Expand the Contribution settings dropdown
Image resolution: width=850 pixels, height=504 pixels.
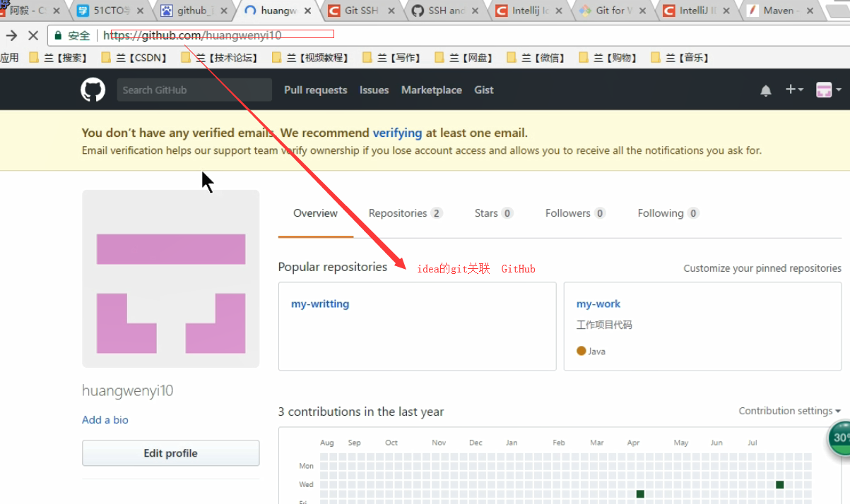point(789,411)
